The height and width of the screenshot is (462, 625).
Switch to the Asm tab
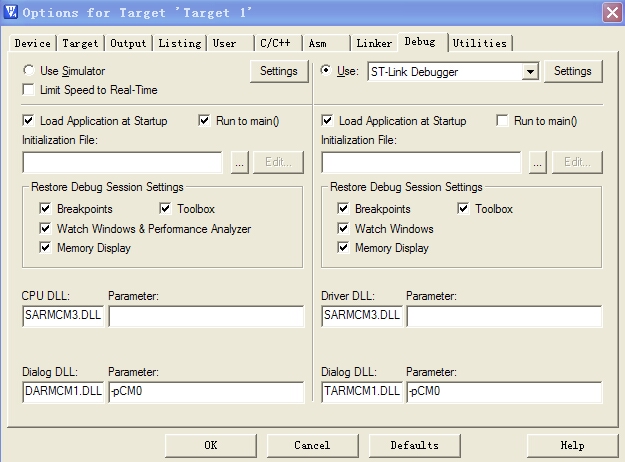326,43
